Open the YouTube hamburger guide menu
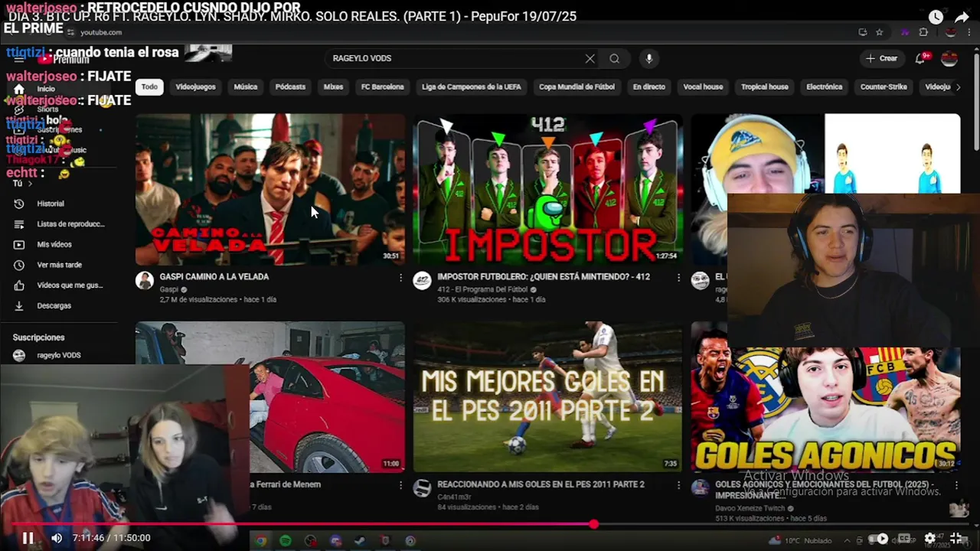The width and height of the screenshot is (980, 551). (x=18, y=58)
